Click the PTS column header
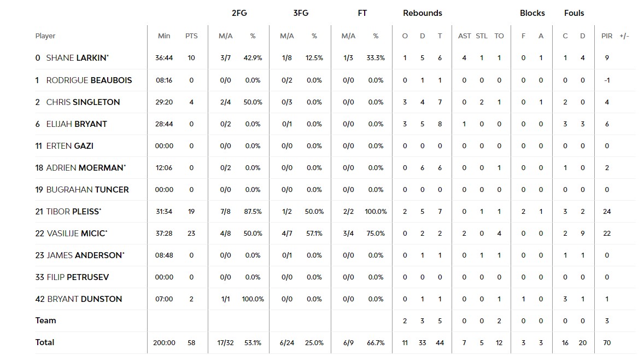 (191, 36)
